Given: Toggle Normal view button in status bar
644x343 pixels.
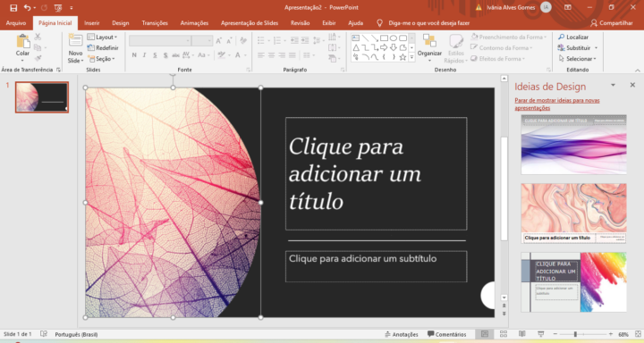Looking at the screenshot, I should (x=485, y=334).
